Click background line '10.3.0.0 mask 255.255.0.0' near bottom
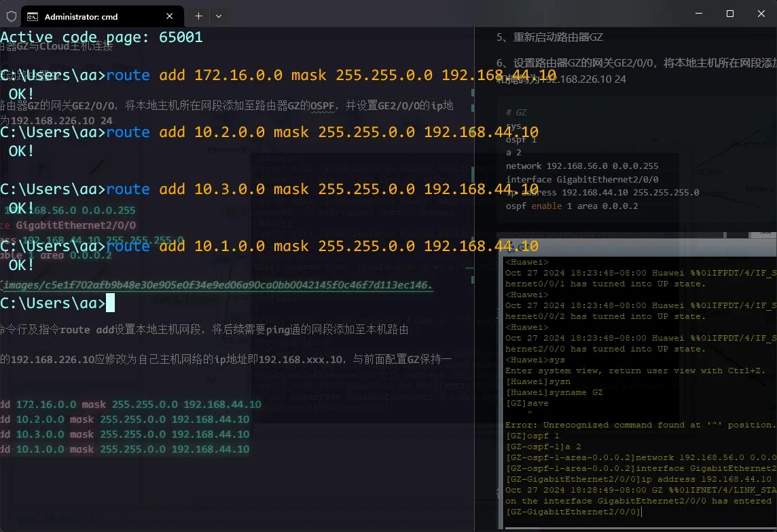 coord(91,434)
